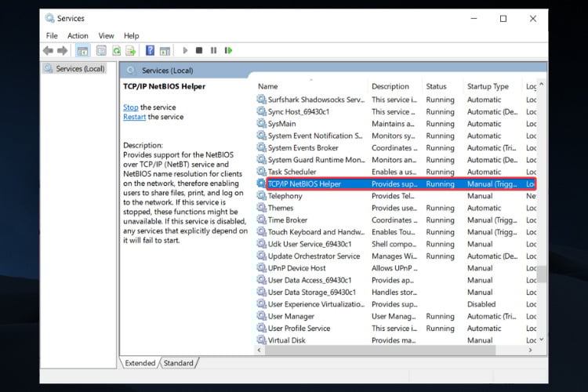Click gear icon beside User Manager
Screen dimensions: 588x392
pyautogui.click(x=261, y=316)
